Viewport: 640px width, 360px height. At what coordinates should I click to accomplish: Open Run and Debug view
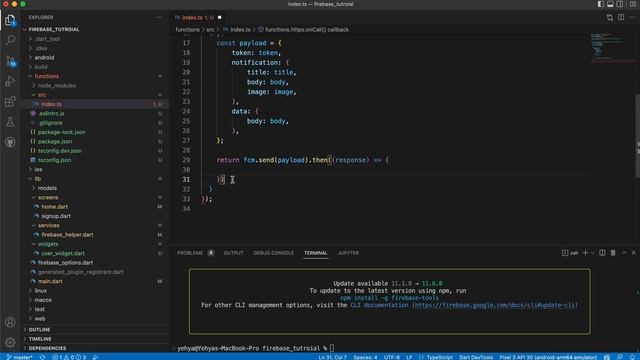[x=10, y=81]
